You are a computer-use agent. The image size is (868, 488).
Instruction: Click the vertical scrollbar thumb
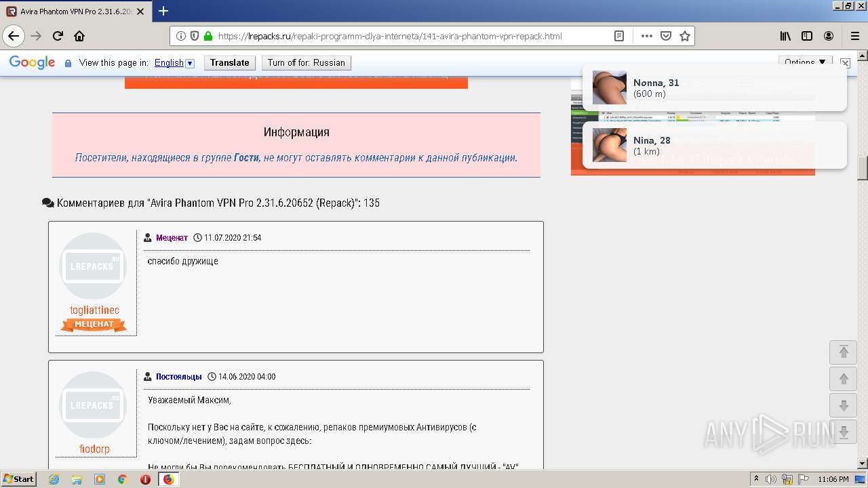pos(863,168)
